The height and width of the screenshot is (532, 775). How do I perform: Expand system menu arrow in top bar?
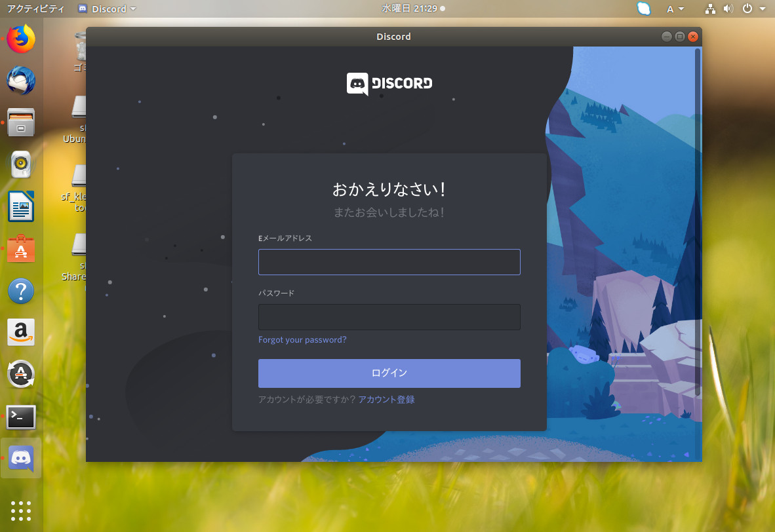[762, 9]
